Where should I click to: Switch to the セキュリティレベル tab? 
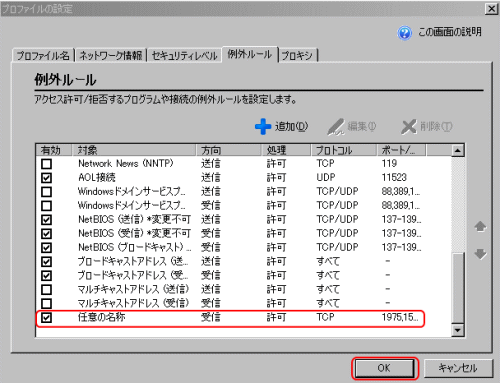(x=185, y=55)
